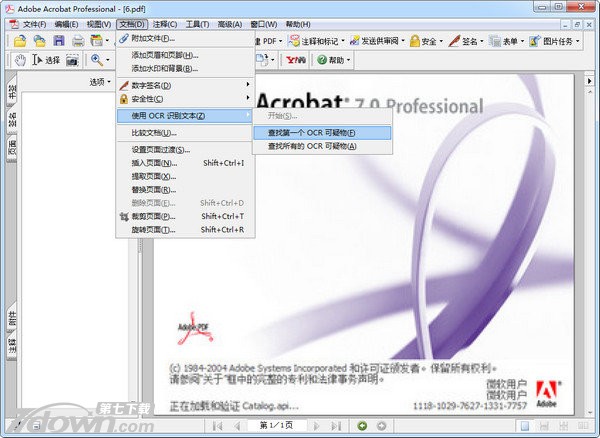
Task: Click the 签名 pen sign button
Action: tap(463, 41)
